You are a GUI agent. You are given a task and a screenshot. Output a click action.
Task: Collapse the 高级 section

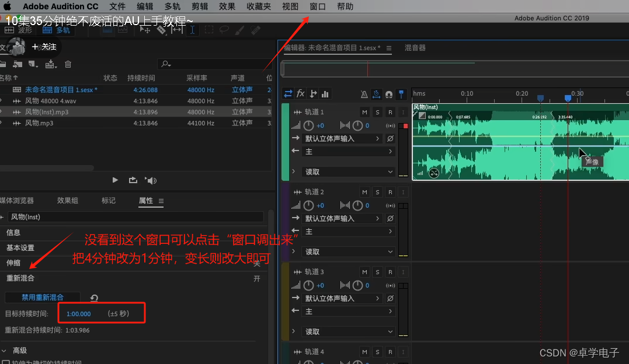[x=4, y=351]
